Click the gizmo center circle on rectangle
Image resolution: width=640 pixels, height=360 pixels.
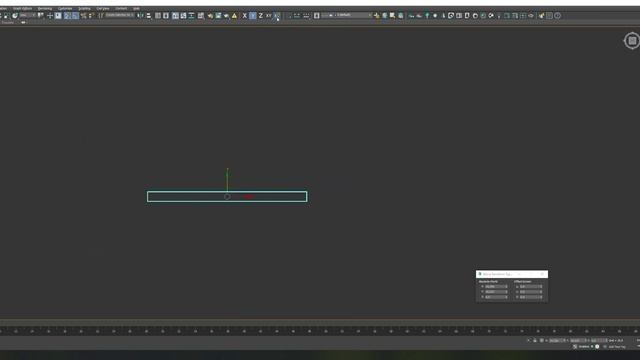(227, 197)
